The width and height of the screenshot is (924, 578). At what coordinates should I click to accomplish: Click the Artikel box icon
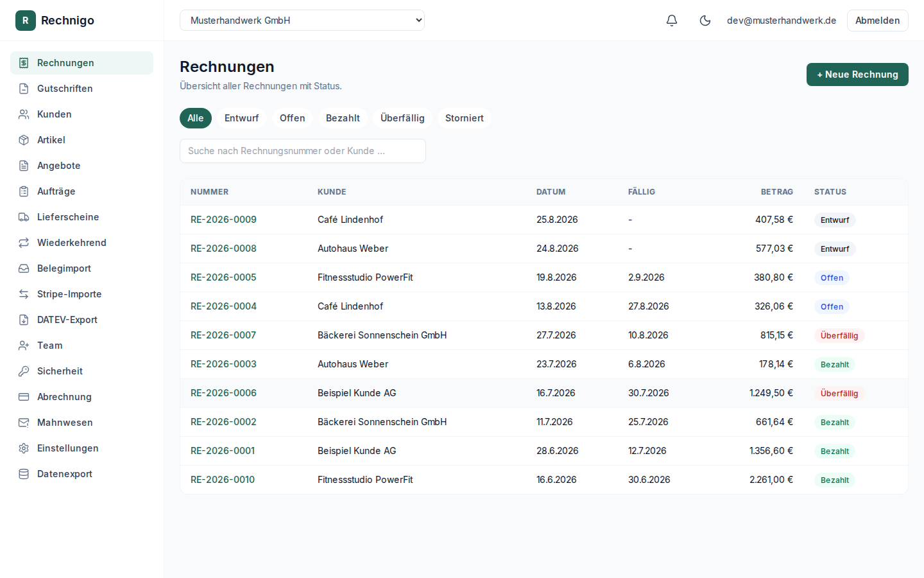coord(24,140)
